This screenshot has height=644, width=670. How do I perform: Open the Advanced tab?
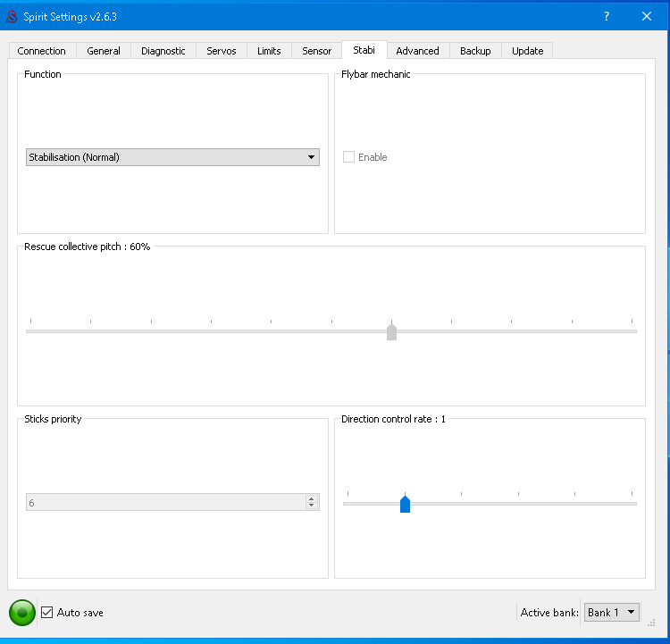417,51
